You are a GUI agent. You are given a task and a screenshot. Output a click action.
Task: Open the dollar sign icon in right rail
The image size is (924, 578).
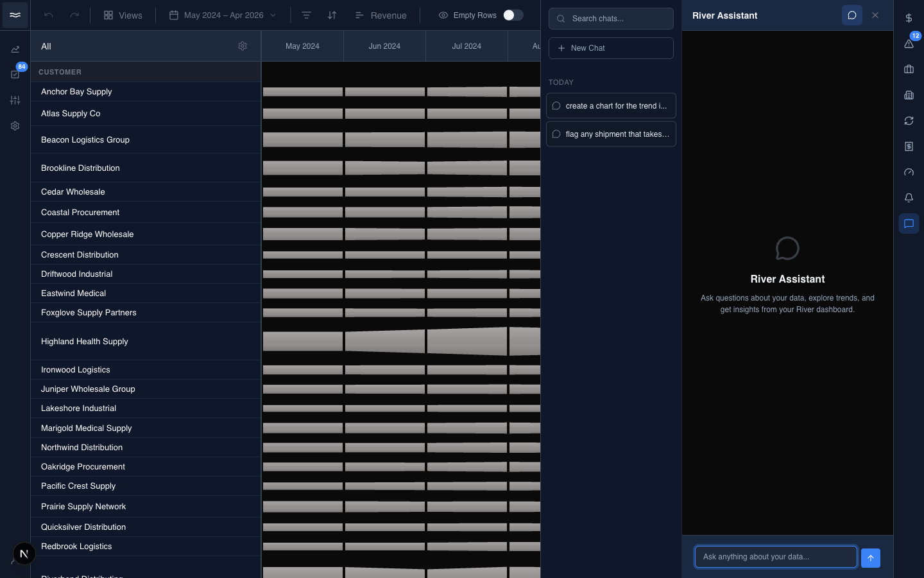909,18
